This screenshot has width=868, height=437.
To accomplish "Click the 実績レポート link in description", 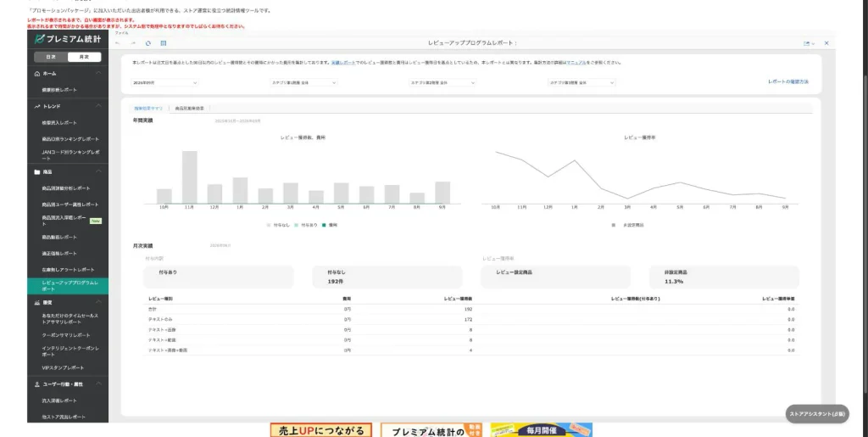I will tap(344, 63).
